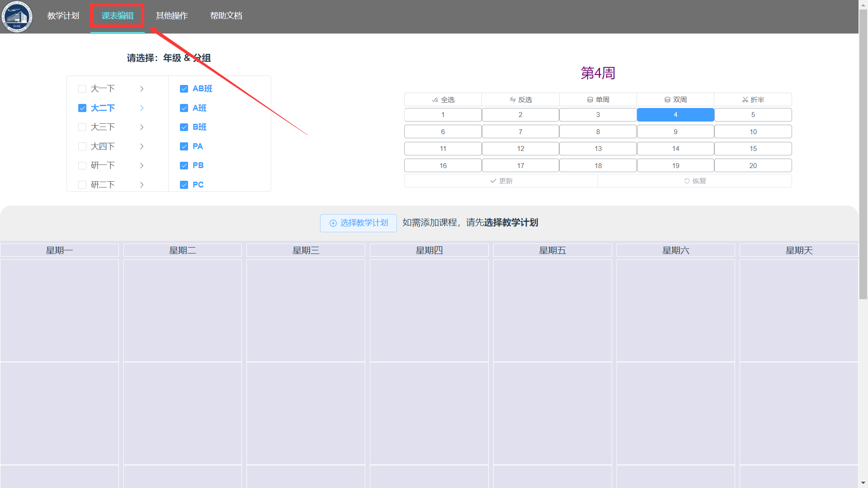Viewport: 868px width, 488px height.
Task: Check the 大三下 checkbox
Action: click(x=82, y=127)
